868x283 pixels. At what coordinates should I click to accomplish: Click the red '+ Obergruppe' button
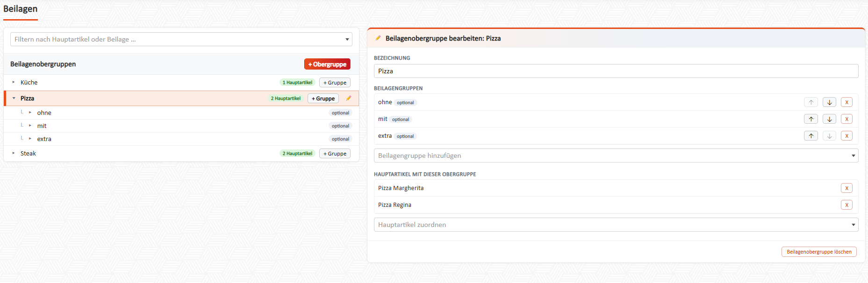327,64
